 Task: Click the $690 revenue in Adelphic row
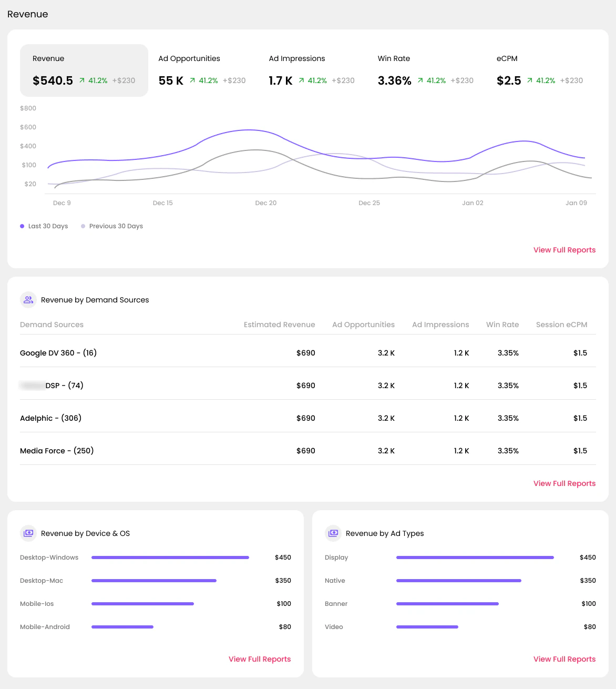click(x=306, y=418)
